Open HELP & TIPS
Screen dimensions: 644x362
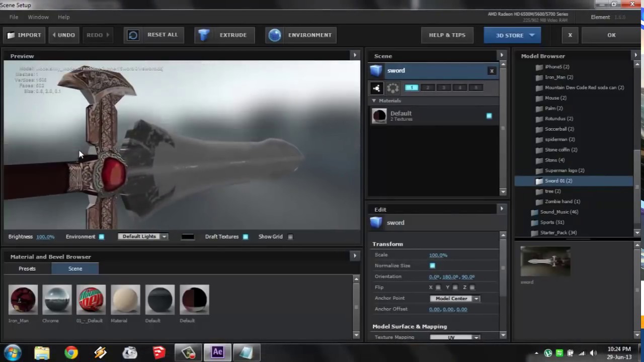(447, 35)
